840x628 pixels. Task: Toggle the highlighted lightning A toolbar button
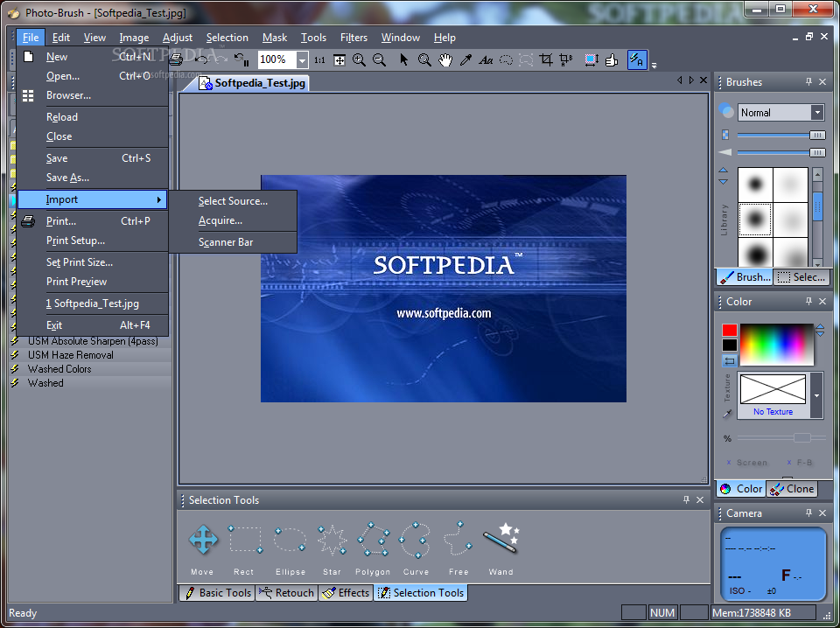pos(637,59)
